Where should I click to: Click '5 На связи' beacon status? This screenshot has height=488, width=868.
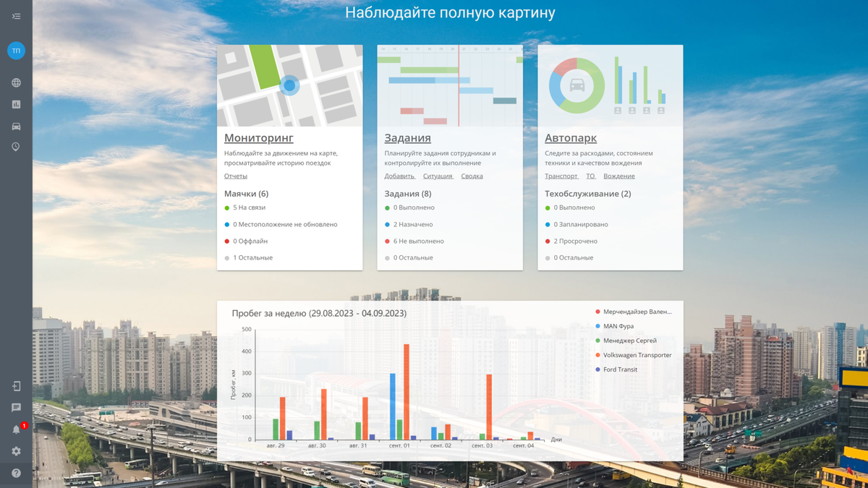tap(245, 207)
